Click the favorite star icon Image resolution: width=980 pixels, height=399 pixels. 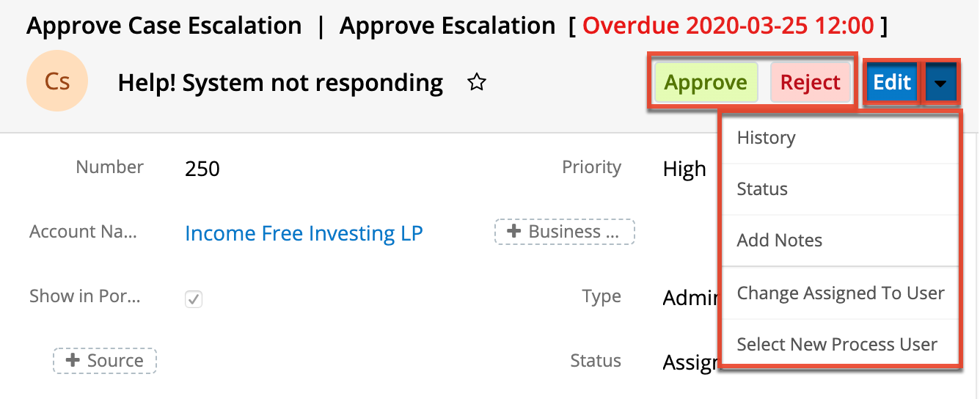click(x=477, y=83)
